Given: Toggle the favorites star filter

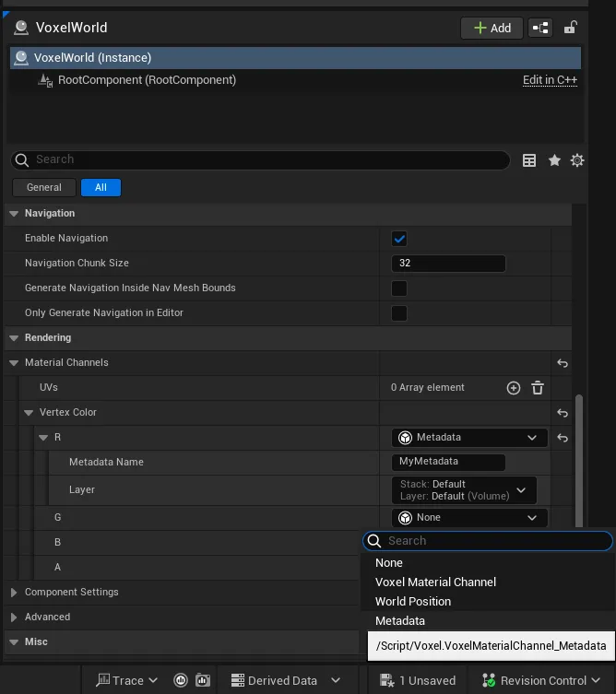Looking at the screenshot, I should click(554, 160).
